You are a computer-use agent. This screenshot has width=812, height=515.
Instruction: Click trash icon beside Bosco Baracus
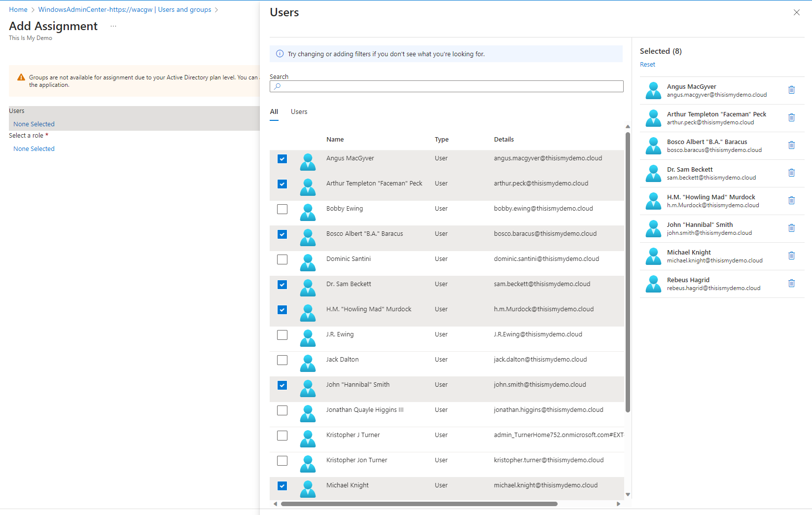point(791,145)
